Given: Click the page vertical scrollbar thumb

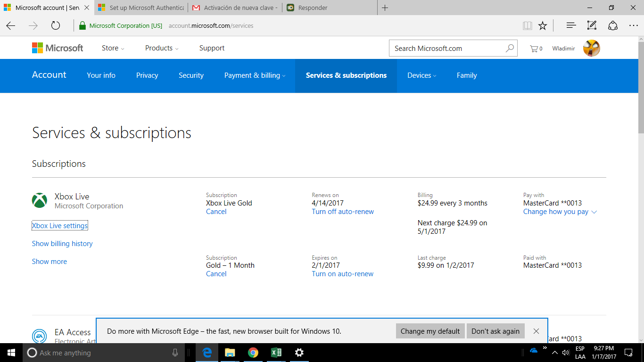Looking at the screenshot, I should pos(641,88).
